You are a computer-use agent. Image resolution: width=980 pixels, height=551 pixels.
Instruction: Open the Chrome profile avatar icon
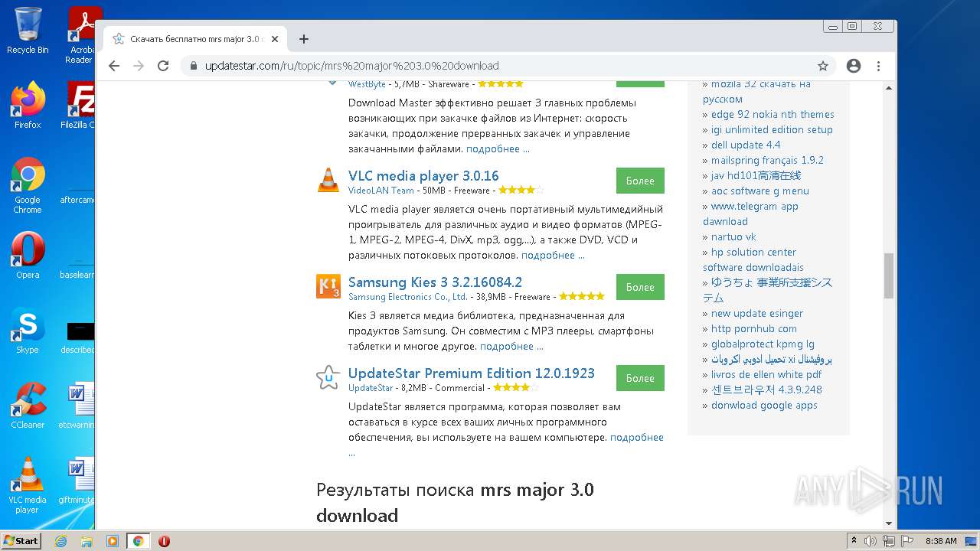[854, 66]
